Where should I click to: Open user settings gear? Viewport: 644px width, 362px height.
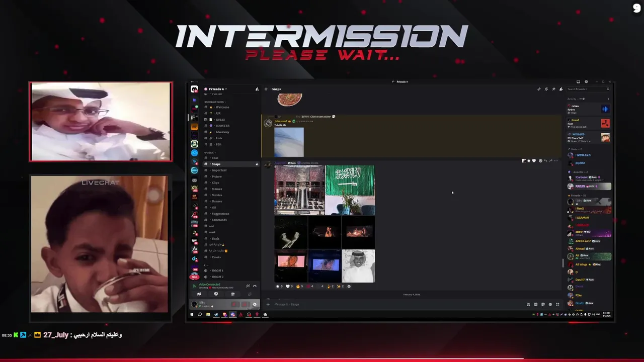(x=255, y=304)
